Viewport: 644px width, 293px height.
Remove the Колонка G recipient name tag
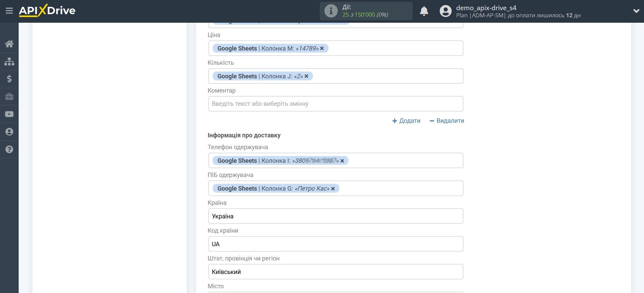pyautogui.click(x=333, y=189)
